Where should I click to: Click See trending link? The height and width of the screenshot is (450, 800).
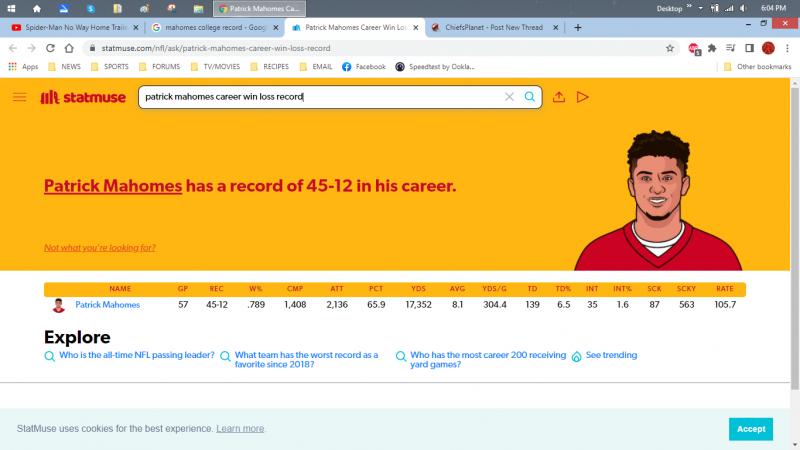[x=611, y=355]
